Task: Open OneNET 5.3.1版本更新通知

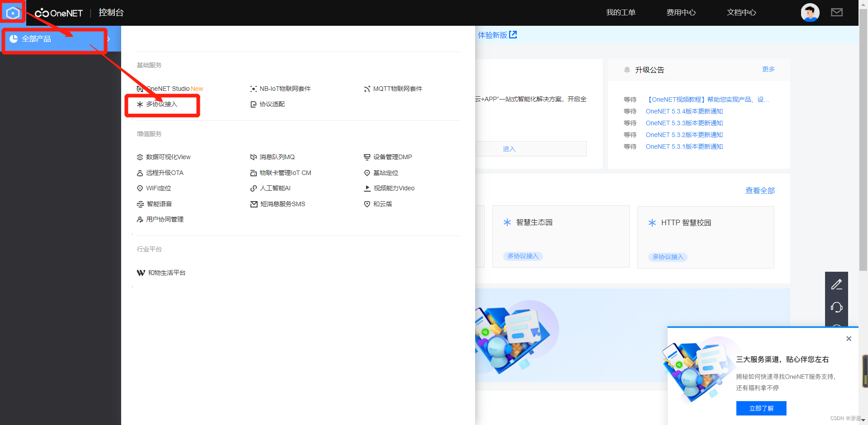Action: tap(684, 146)
